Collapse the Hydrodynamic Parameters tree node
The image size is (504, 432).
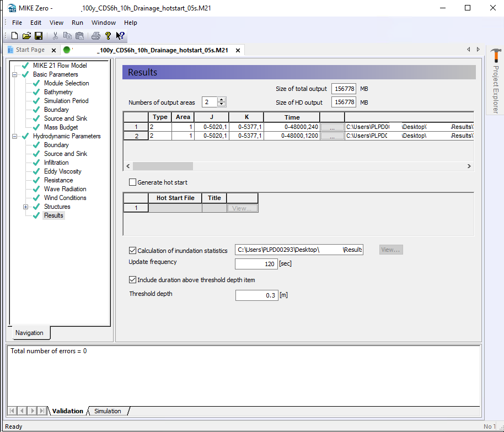[x=14, y=136]
